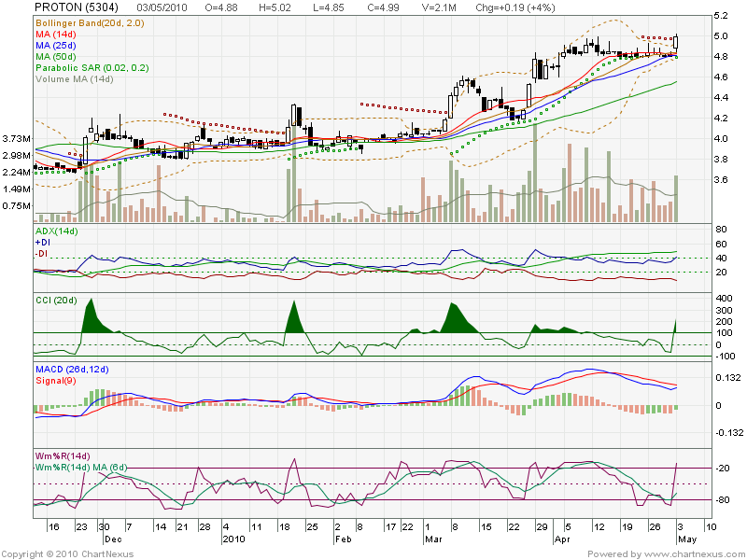Click the -0.132 MACD axis label
The height and width of the screenshot is (560, 747).
pos(729,432)
